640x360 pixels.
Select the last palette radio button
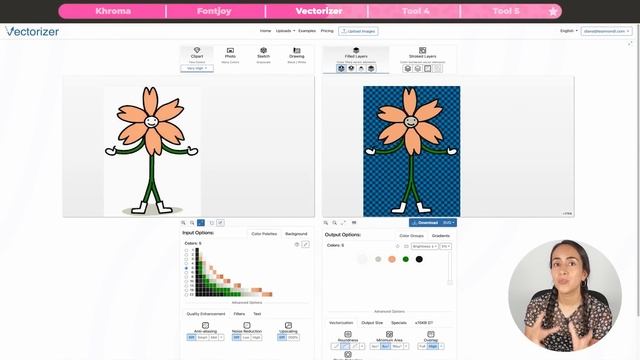tap(187, 294)
